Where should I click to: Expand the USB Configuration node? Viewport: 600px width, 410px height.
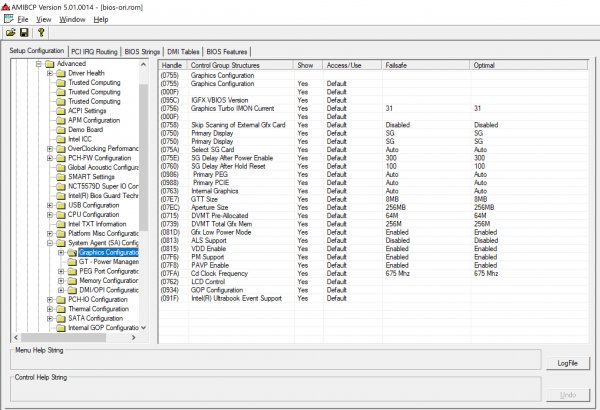[x=50, y=206]
